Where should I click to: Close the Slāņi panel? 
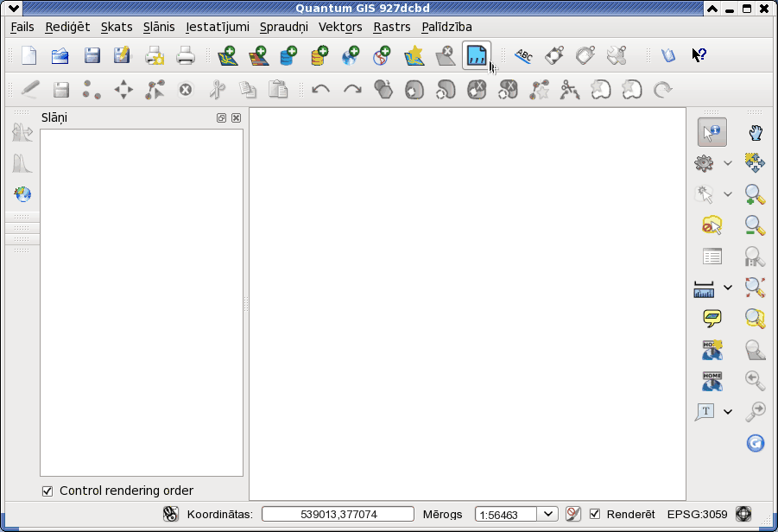(237, 117)
